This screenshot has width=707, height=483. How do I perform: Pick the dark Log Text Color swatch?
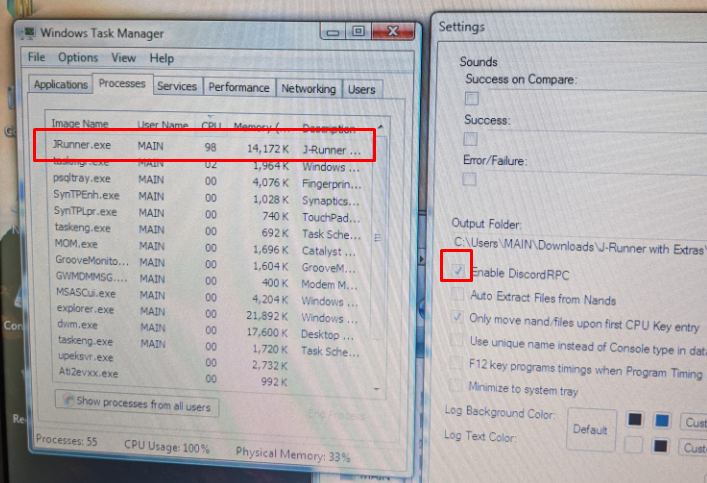click(661, 446)
